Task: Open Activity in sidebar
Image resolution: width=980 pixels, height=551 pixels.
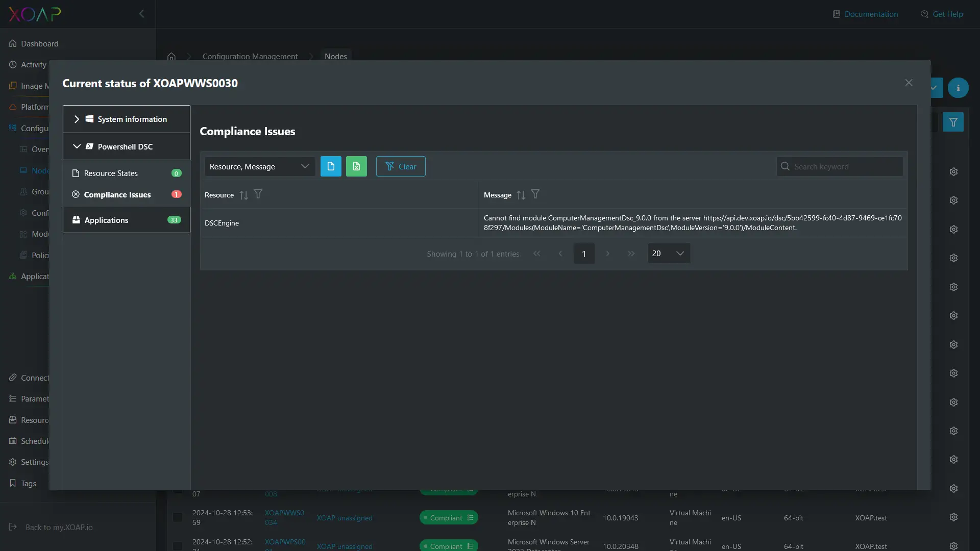Action: pos(28,64)
